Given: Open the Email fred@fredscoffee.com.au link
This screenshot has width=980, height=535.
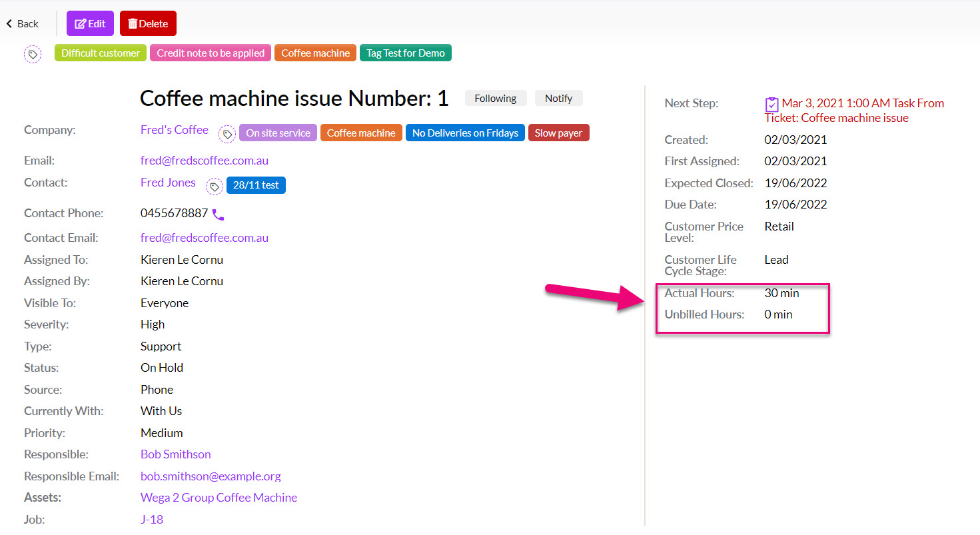Looking at the screenshot, I should tap(205, 161).
